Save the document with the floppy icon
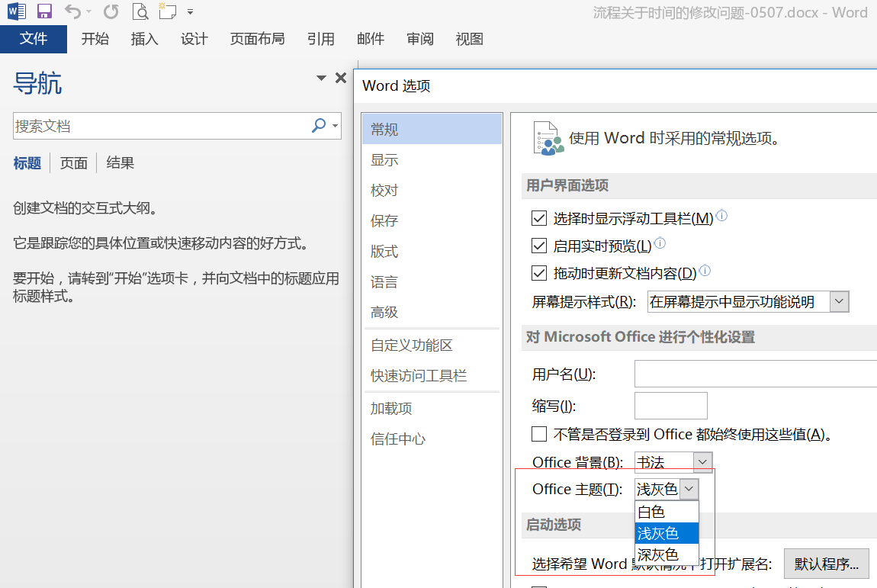This screenshot has height=588, width=877. [x=44, y=11]
